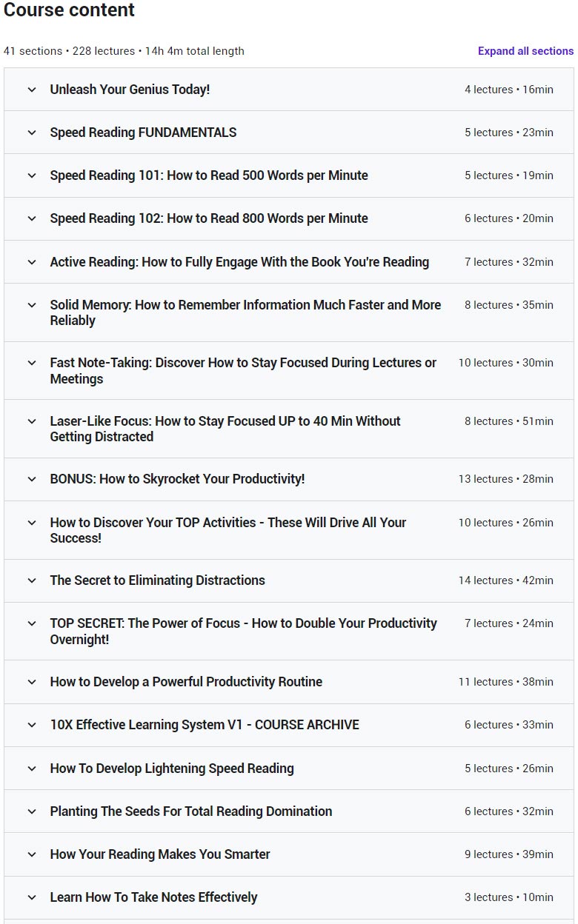This screenshot has height=924, width=578.
Task: Click How Your Reading Makes You Smarter
Action: pyautogui.click(x=160, y=854)
